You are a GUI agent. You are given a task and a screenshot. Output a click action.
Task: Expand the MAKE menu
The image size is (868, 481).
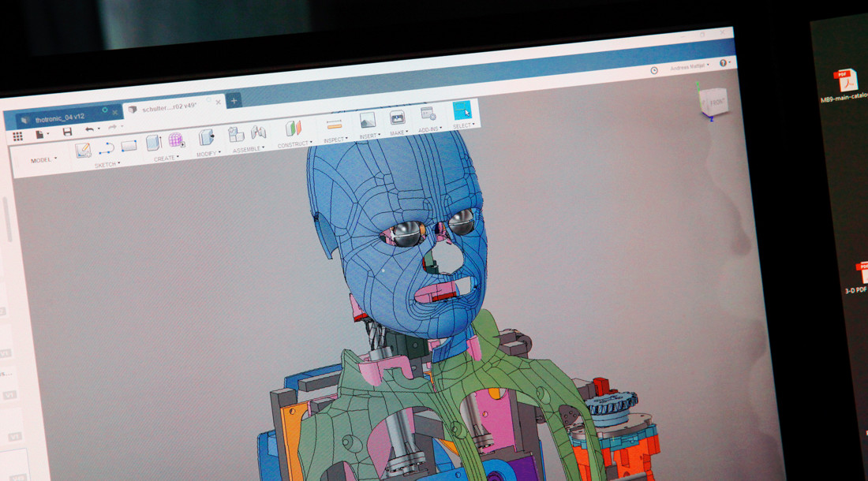pos(398,132)
